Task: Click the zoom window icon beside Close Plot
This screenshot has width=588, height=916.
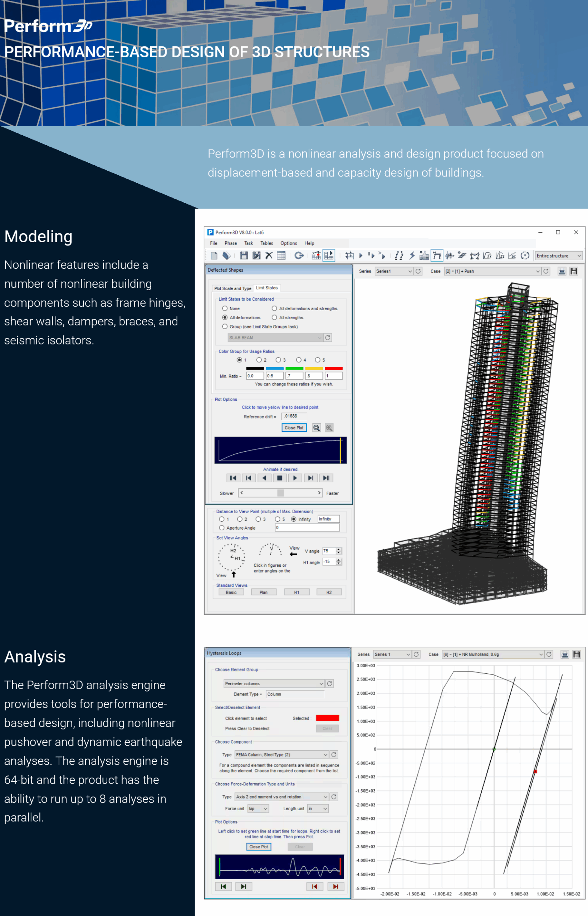Action: tap(317, 428)
